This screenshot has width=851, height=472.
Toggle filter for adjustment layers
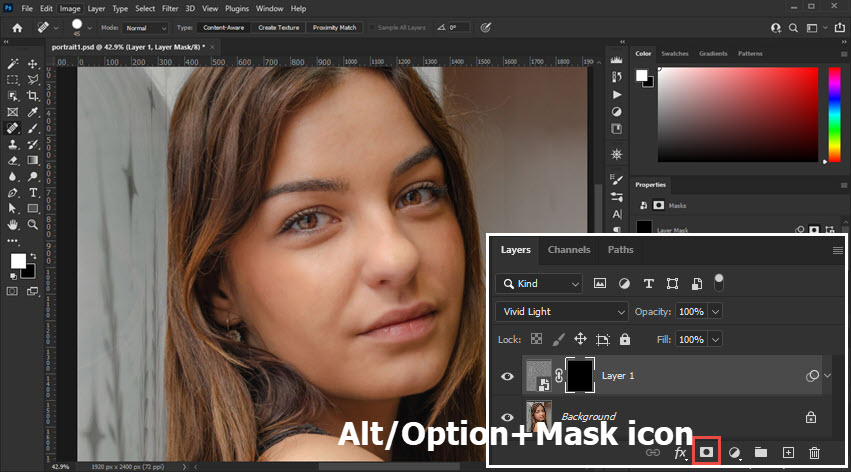click(x=624, y=283)
